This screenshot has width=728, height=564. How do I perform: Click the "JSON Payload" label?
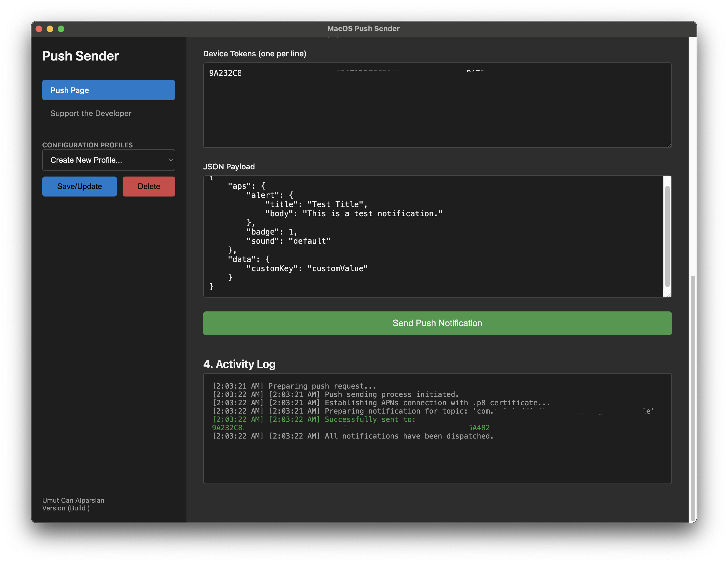click(x=229, y=167)
